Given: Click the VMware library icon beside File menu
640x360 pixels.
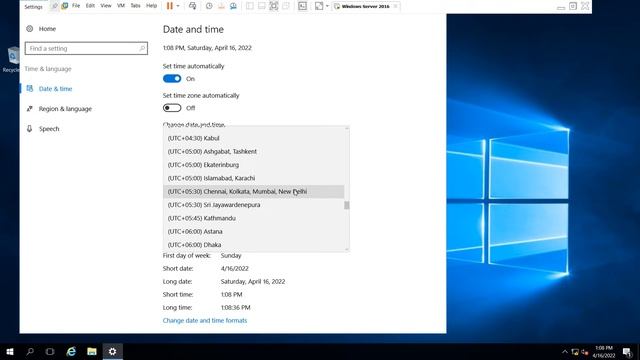Looking at the screenshot, I should coord(64,6).
